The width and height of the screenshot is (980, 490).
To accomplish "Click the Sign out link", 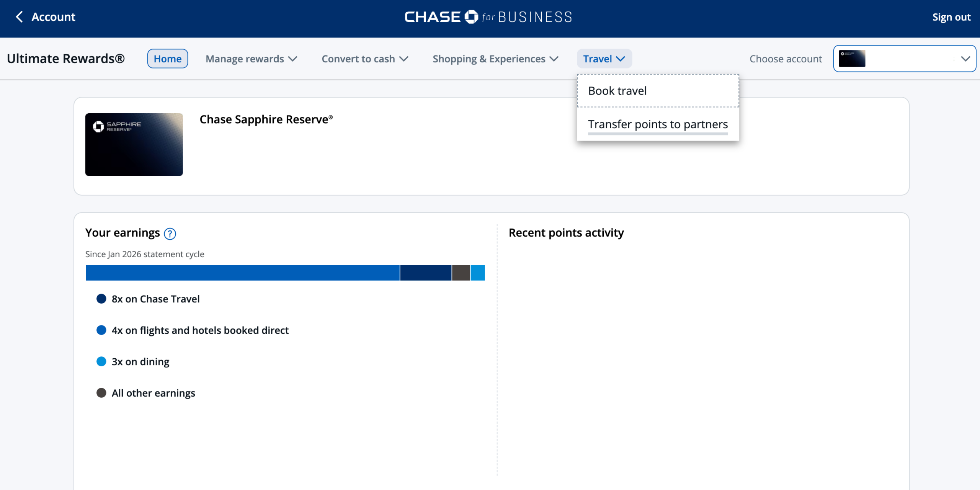I will click(x=951, y=17).
